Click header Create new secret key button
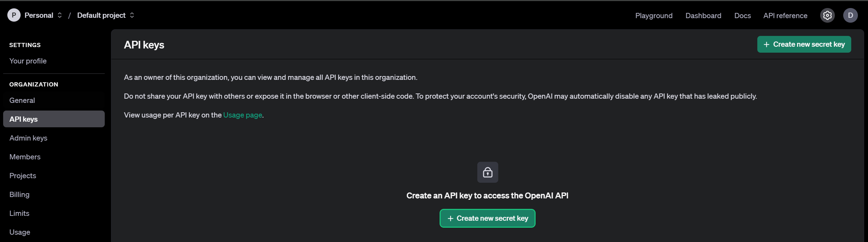The height and width of the screenshot is (242, 868). click(804, 44)
